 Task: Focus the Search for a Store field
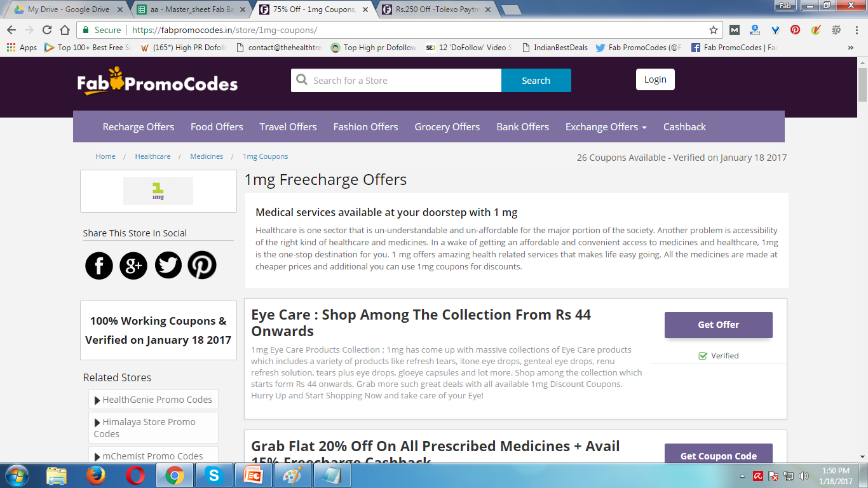[x=397, y=81]
